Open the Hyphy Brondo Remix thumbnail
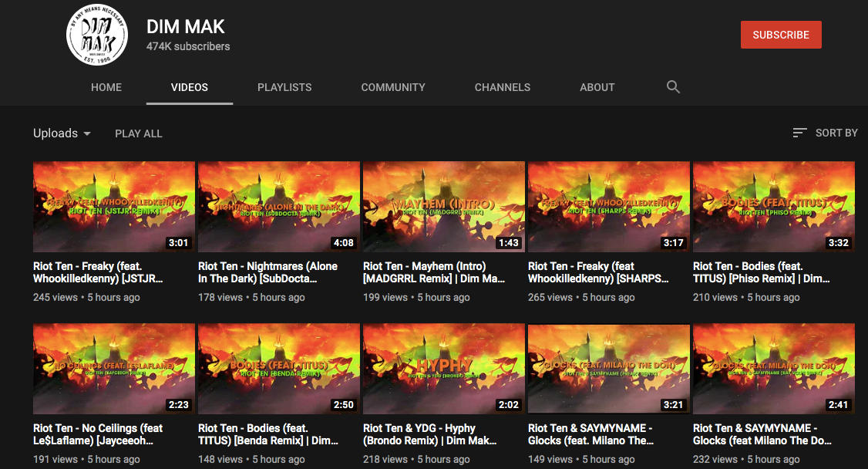The width and height of the screenshot is (868, 469). (x=444, y=369)
